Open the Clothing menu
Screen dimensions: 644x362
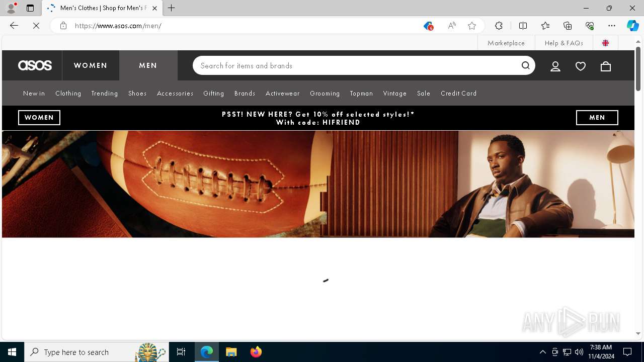pos(68,94)
